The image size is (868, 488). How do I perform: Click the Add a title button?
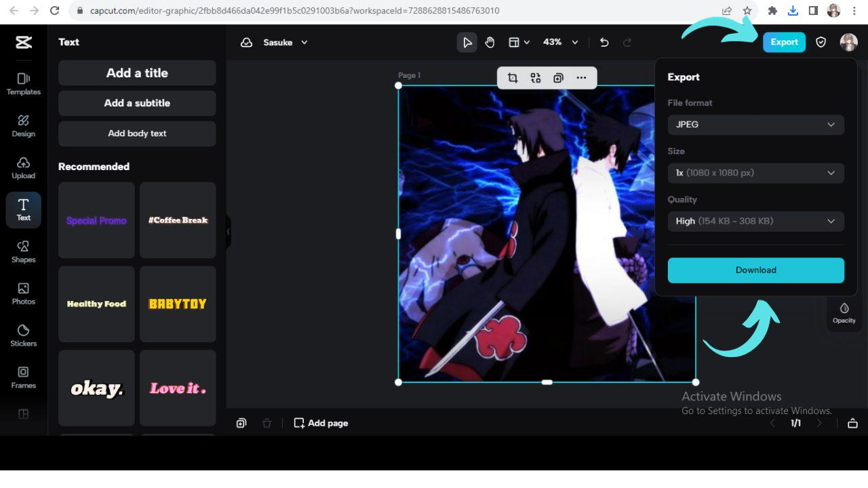point(137,73)
